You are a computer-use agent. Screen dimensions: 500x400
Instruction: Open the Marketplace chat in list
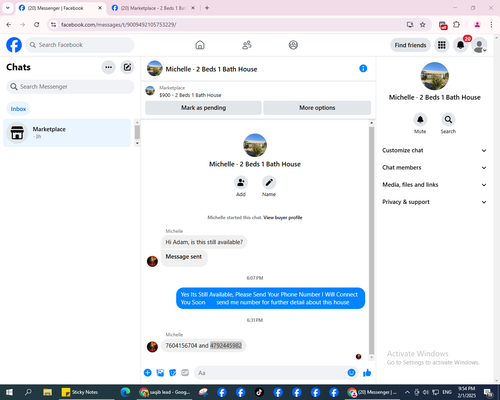[x=67, y=133]
